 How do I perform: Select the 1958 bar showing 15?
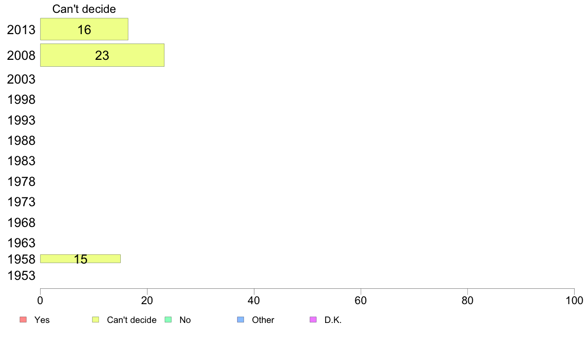81,259
